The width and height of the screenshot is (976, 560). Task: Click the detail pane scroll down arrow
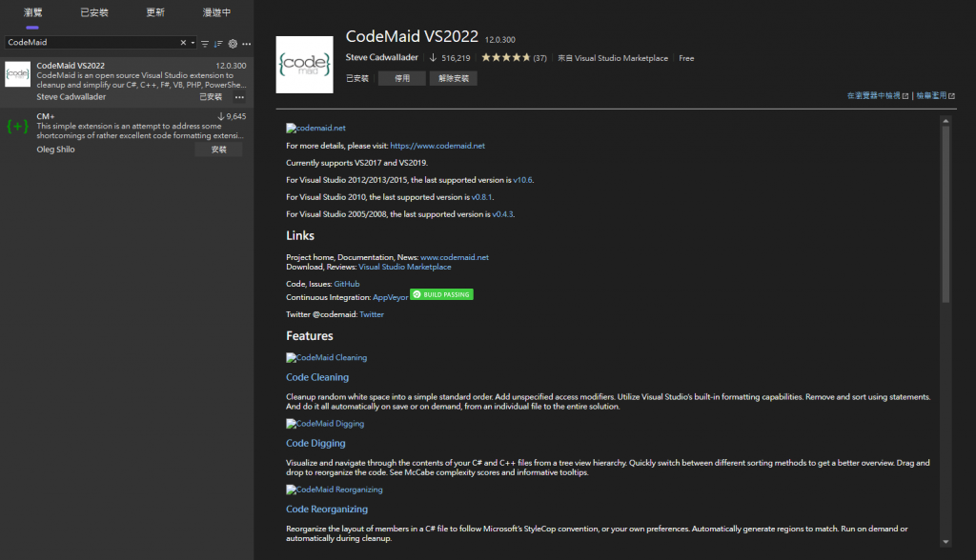click(x=945, y=542)
